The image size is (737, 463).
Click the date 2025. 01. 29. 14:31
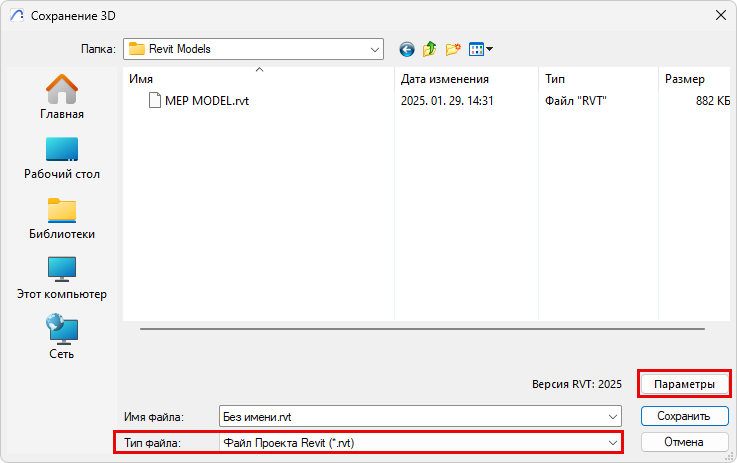click(447, 101)
